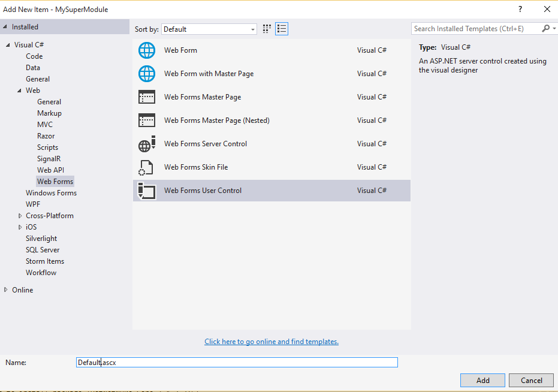Collapse the Visual C# tree node

[x=8, y=45]
